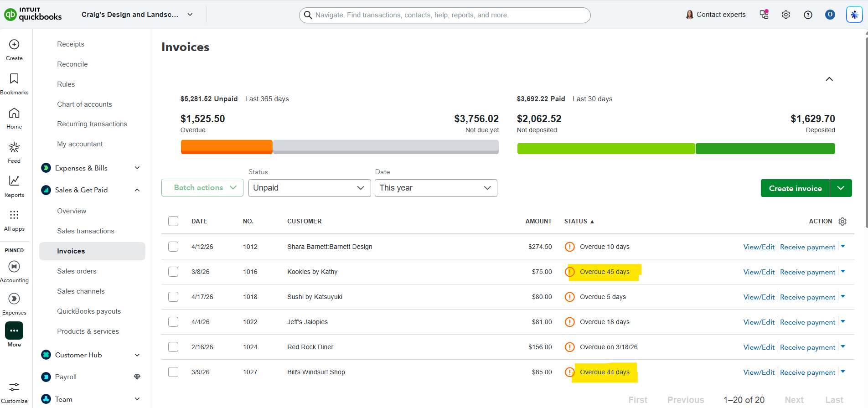
Task: Sort by the STATUS column header
Action: pyautogui.click(x=579, y=221)
